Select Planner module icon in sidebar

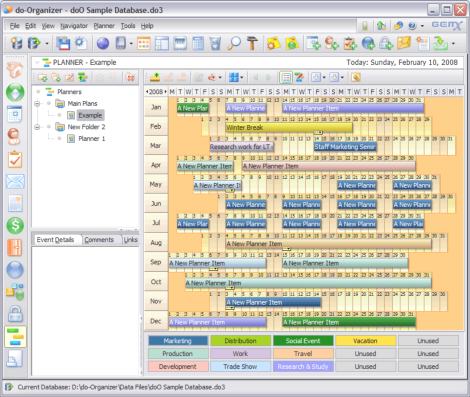15,337
